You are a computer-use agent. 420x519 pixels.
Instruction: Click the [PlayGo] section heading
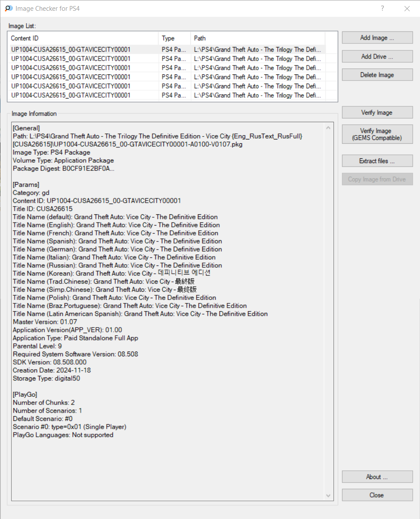[25, 395]
